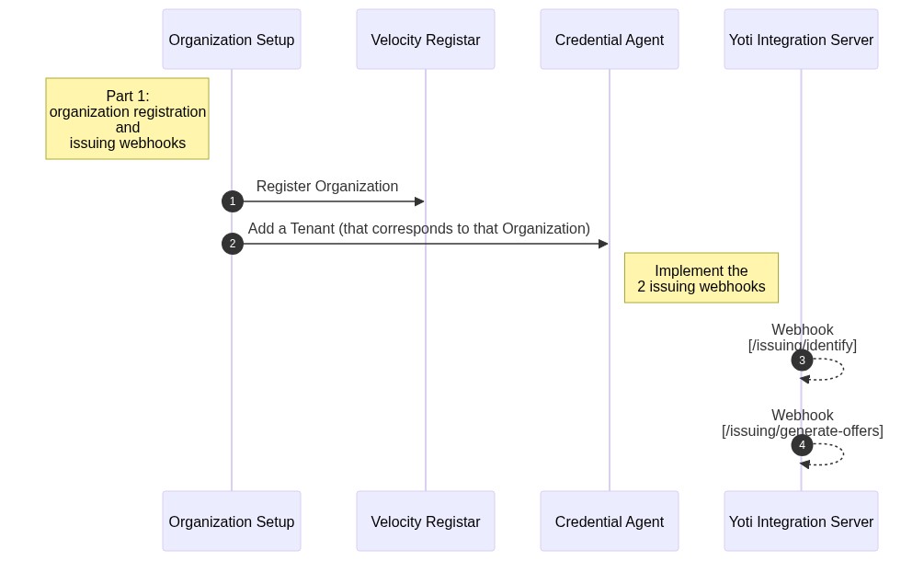
Task: Click the top Credential Agent participant box
Action: 610,40
